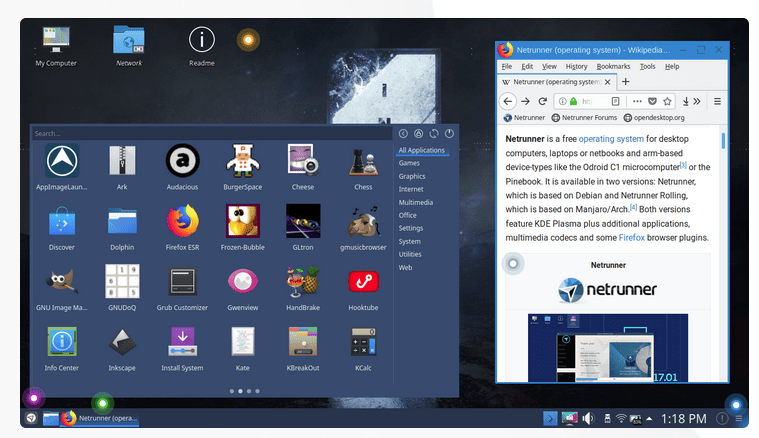Viewport: 759px width, 438px height.
Task: Expand hidden system tray icons arrow
Action: pyautogui.click(x=649, y=419)
